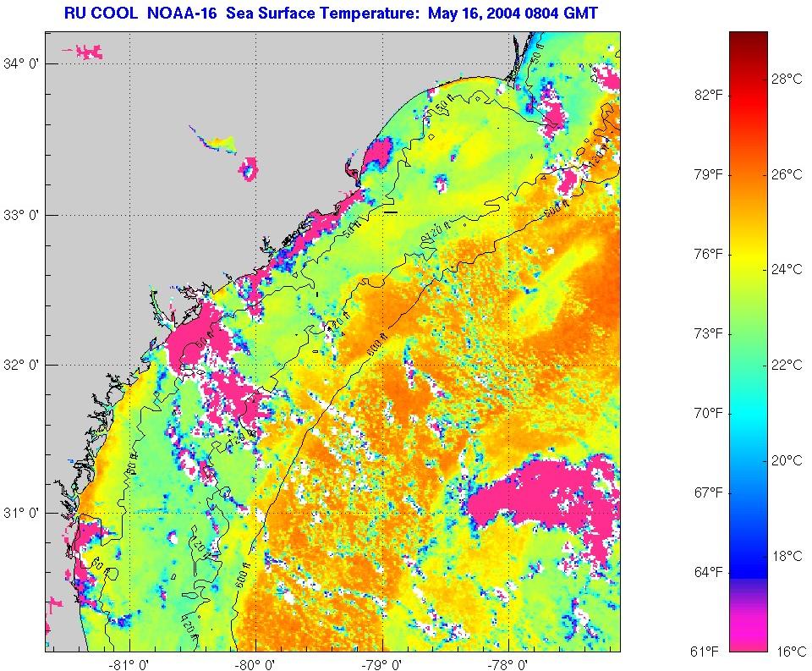Click the 64°F colorbar label
The image size is (812, 671).
pos(709,572)
